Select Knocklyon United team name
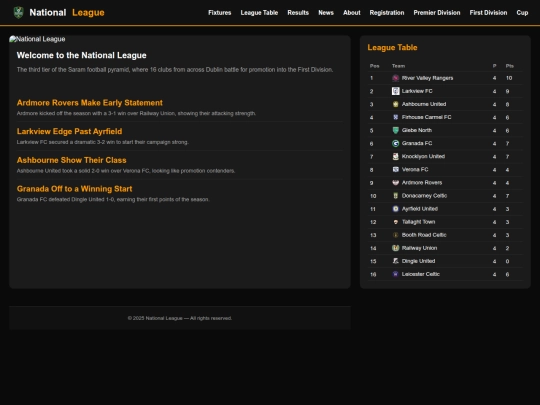The width and height of the screenshot is (540, 405). [x=423, y=157]
